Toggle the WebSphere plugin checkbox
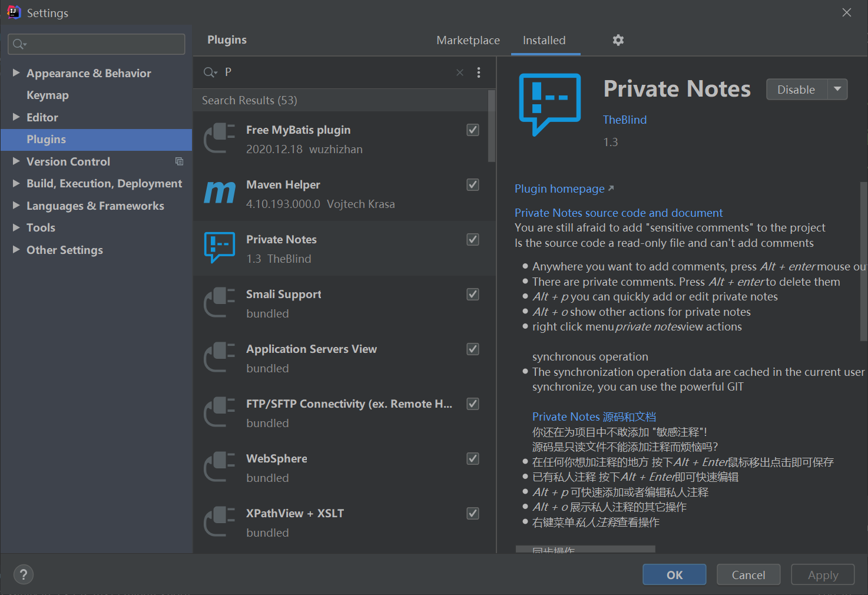Viewport: 868px width, 595px height. (x=473, y=458)
